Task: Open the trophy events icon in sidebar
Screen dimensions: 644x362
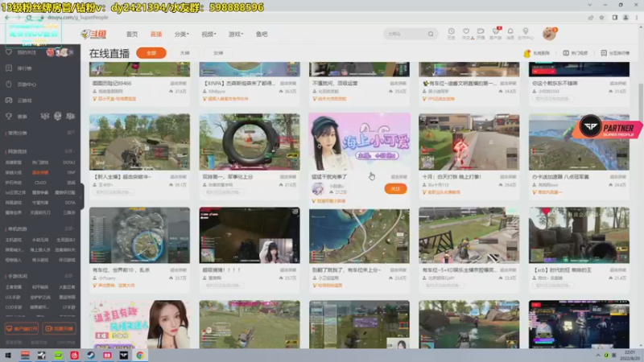Action: click(x=9, y=116)
